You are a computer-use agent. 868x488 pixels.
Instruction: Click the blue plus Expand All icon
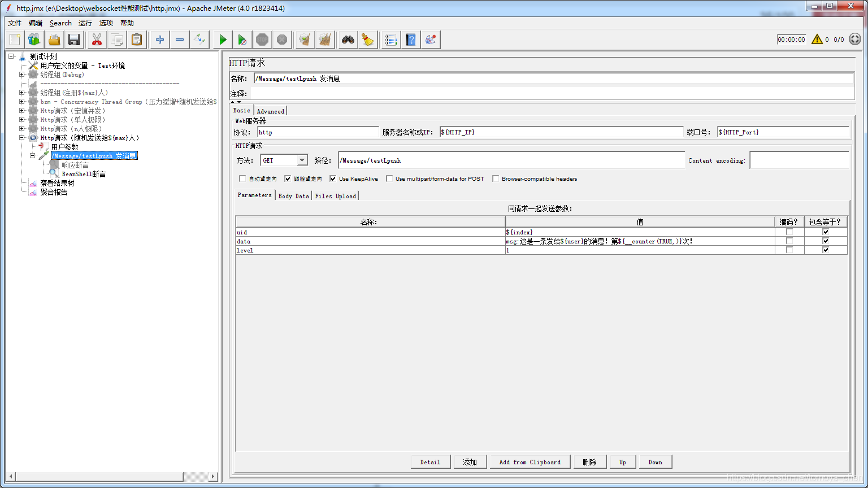[160, 40]
